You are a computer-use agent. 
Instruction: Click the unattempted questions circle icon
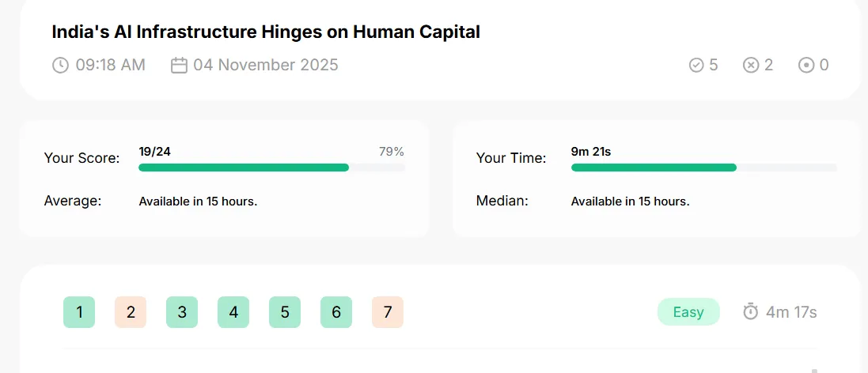pyautogui.click(x=806, y=66)
